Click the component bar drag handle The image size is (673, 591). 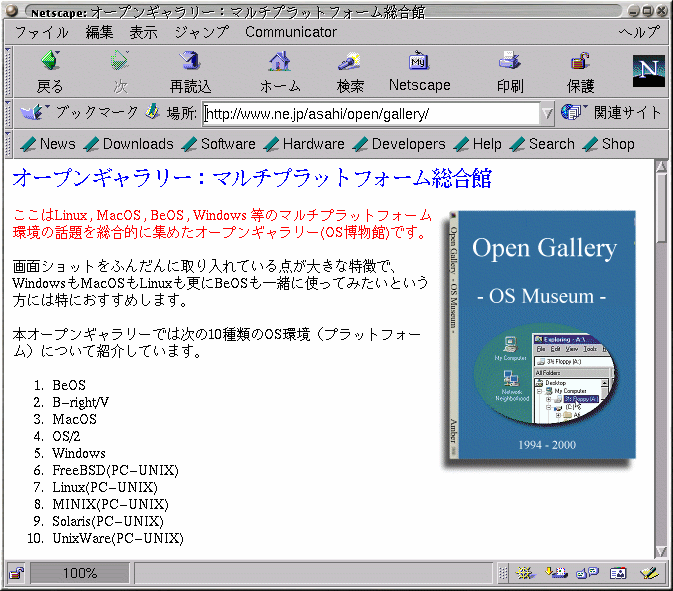pos(503,573)
